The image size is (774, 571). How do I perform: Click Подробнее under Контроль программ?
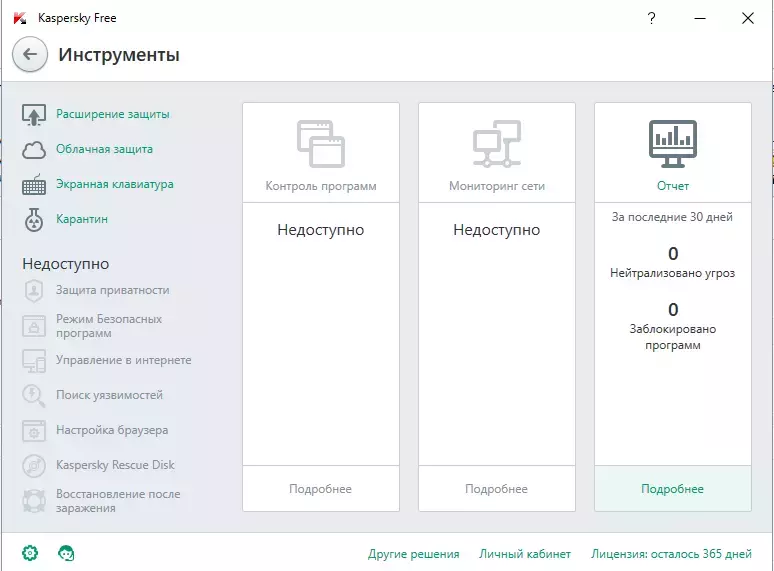321,489
